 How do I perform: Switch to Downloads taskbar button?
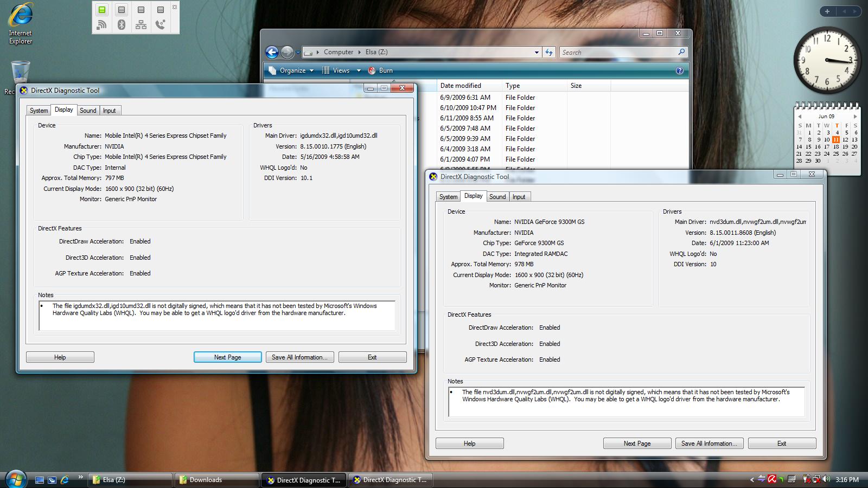218,480
